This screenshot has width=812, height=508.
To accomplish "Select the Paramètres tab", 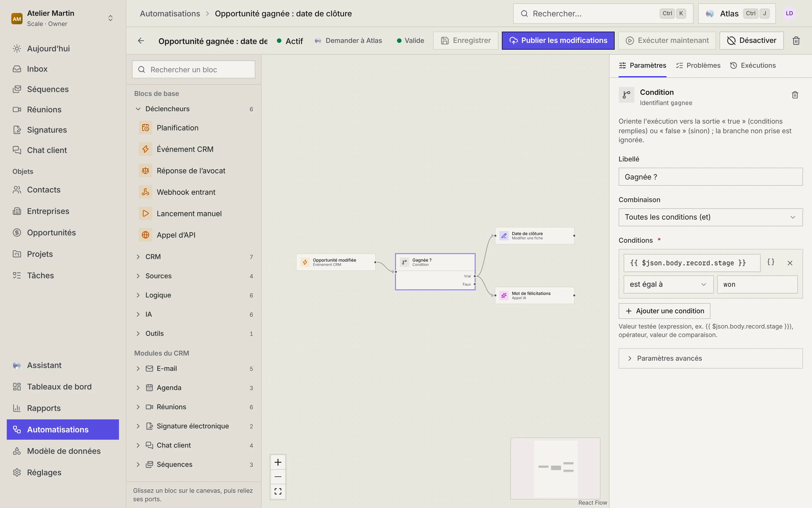I will pos(642,65).
